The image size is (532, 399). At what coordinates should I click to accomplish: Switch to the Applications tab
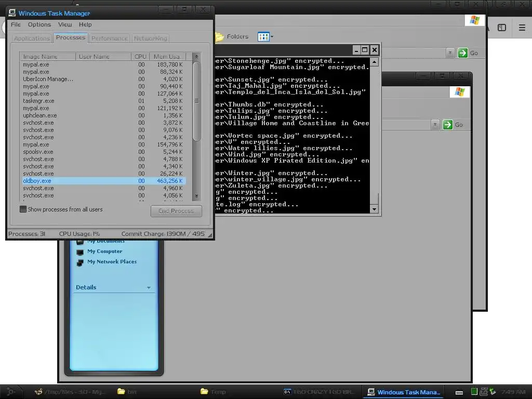click(32, 38)
